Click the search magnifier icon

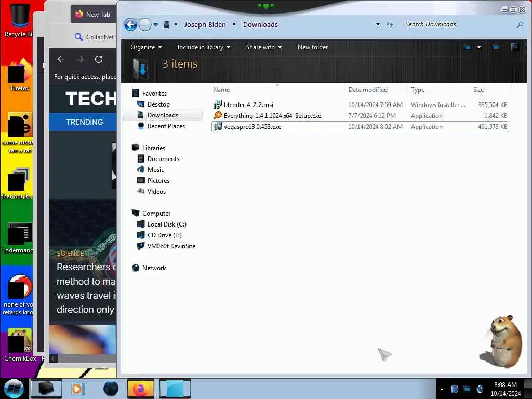[x=520, y=24]
